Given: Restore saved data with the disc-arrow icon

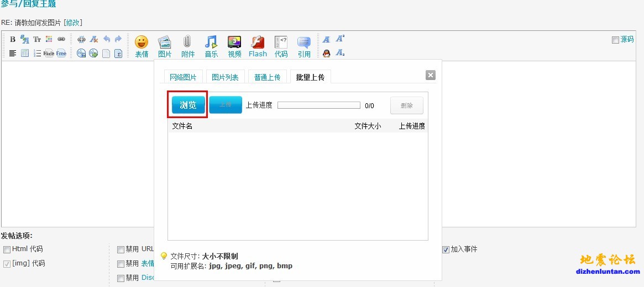Looking at the screenshot, I should [93, 54].
